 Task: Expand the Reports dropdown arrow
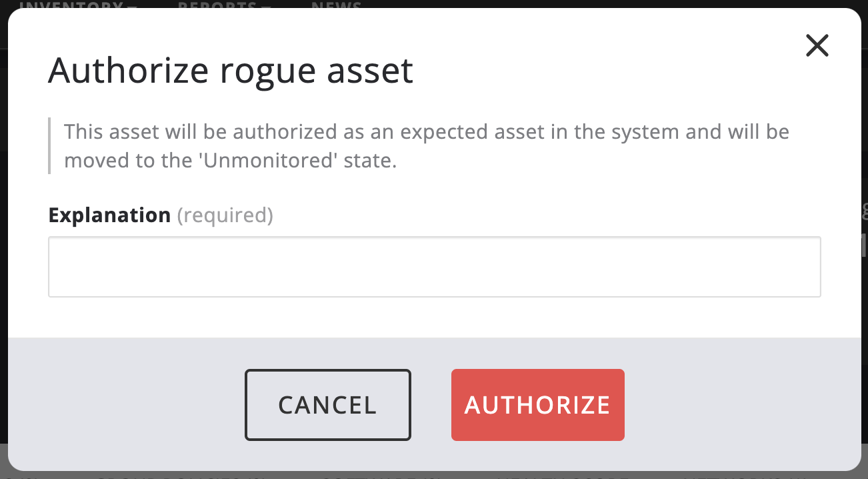[x=267, y=5]
